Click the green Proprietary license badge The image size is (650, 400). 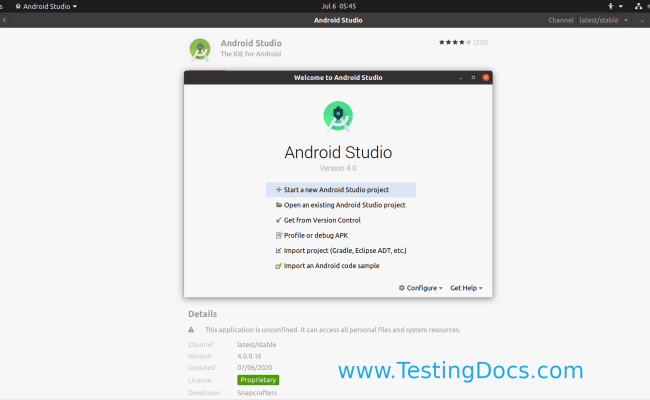click(x=258, y=380)
